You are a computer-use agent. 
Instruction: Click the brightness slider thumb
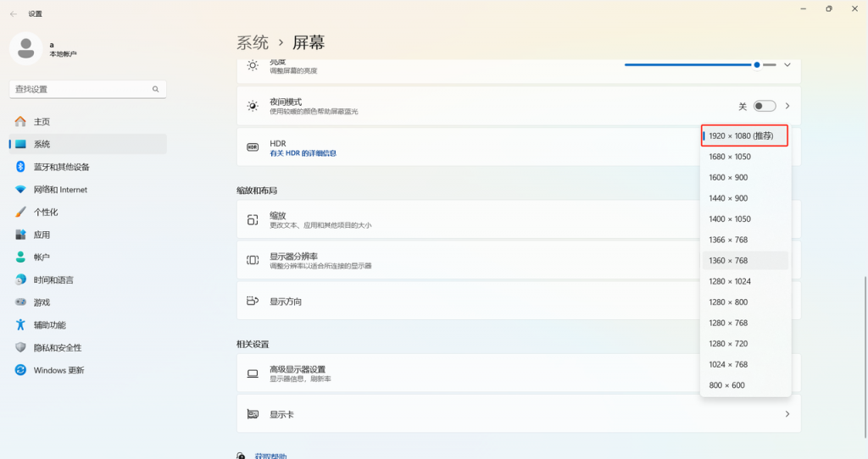coord(757,64)
